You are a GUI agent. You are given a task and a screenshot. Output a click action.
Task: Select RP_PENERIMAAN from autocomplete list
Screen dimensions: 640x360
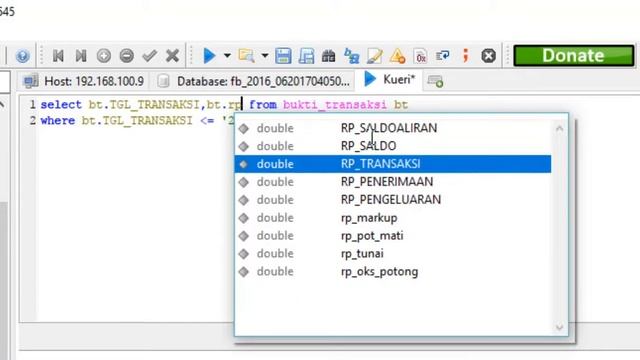point(393,182)
